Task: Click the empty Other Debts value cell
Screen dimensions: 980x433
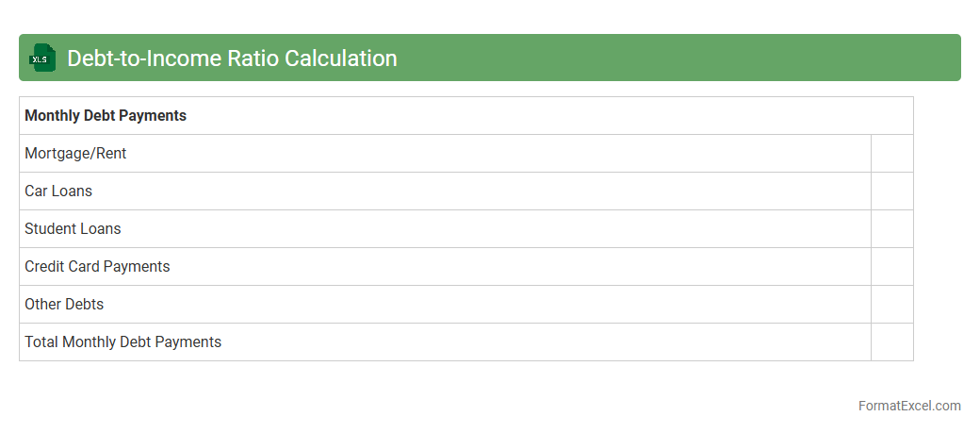Action: [891, 305]
